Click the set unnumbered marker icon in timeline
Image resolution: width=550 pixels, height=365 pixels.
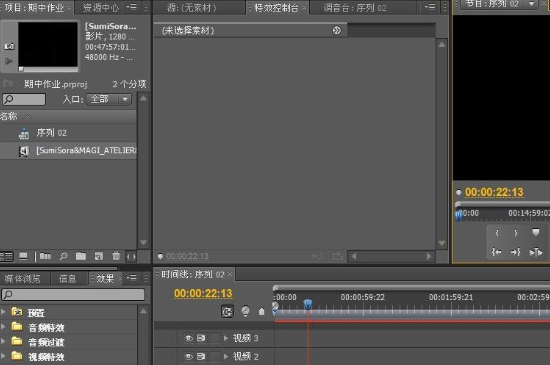pos(261,311)
